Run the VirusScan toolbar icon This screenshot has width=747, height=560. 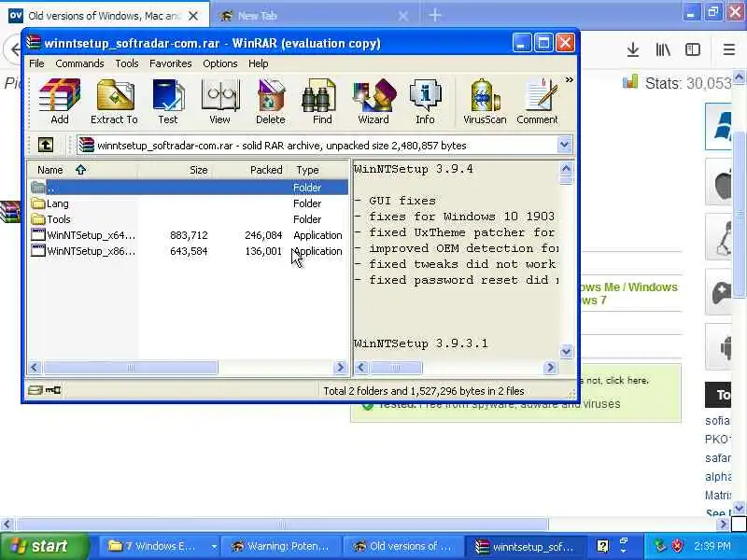tap(485, 101)
